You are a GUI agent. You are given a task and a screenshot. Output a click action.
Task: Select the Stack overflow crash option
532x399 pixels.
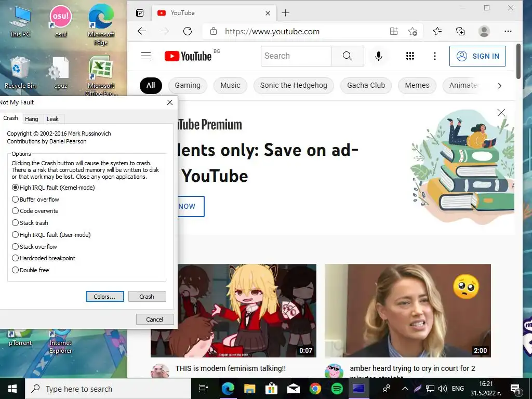(x=34, y=246)
